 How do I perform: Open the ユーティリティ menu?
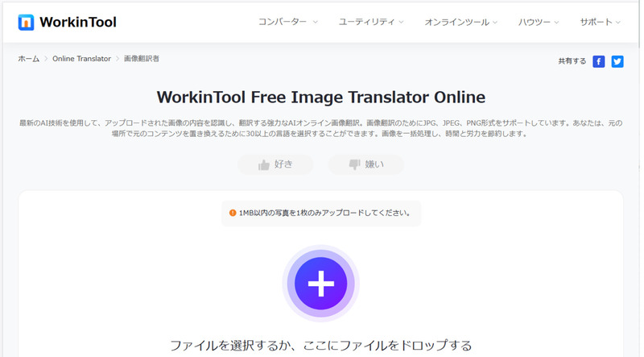pos(371,22)
